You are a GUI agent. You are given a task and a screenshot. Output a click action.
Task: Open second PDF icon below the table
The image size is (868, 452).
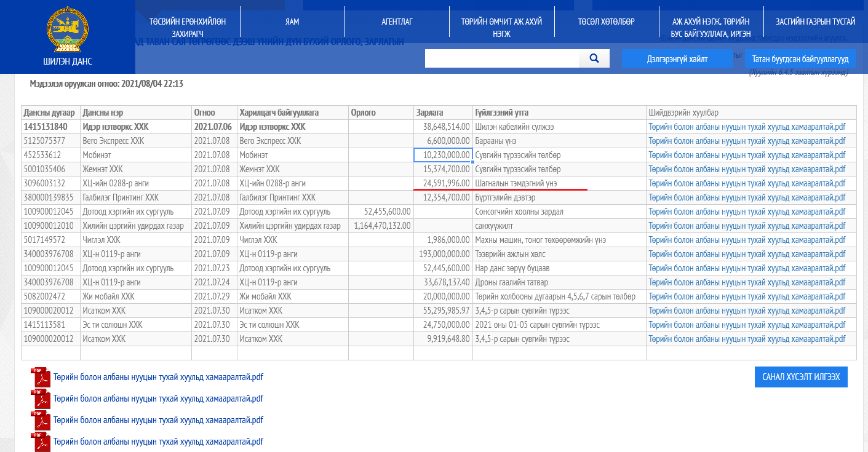point(41,399)
